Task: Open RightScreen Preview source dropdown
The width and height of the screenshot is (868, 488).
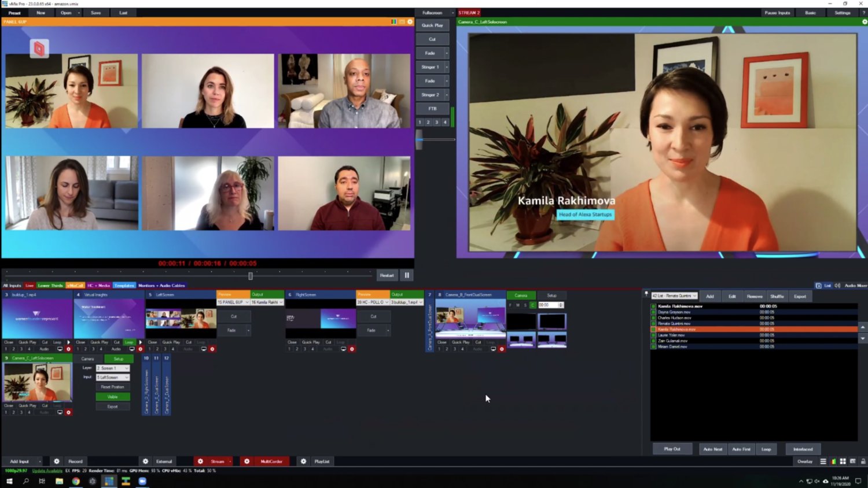Action: (x=373, y=302)
